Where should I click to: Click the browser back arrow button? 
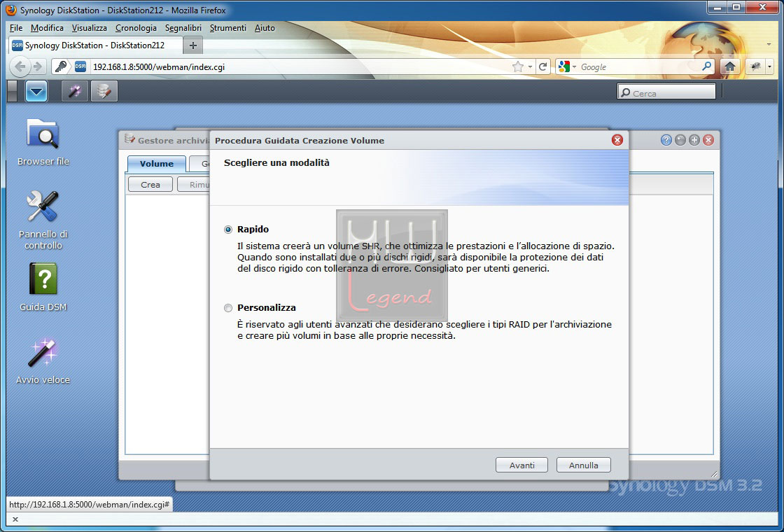point(20,66)
